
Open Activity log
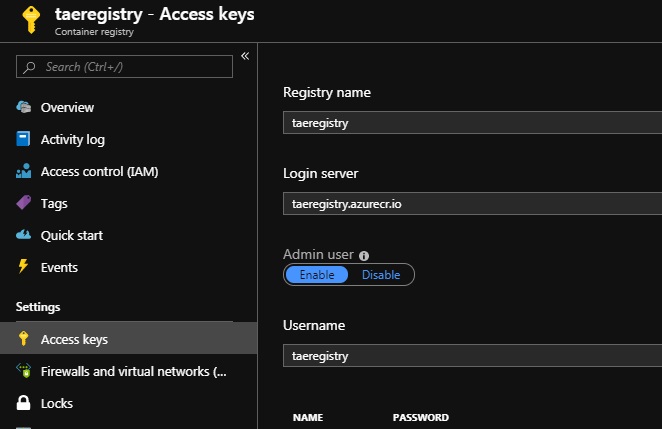[x=73, y=140]
